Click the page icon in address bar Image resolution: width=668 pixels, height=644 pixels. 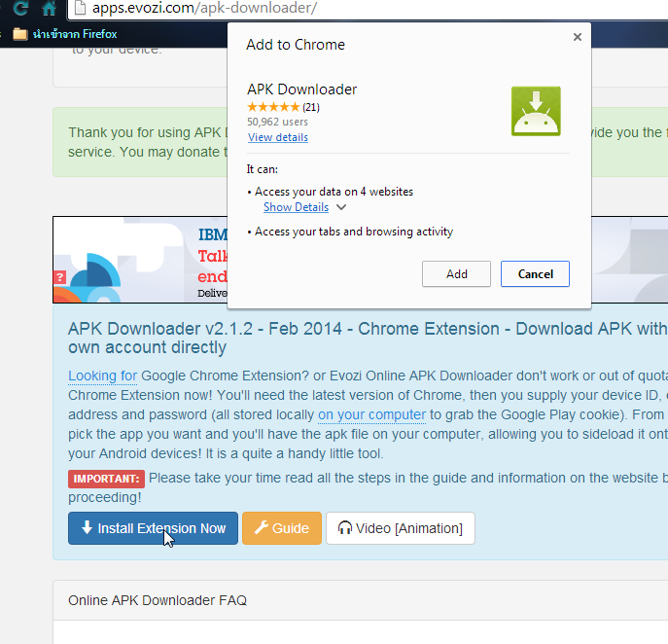(80, 7)
